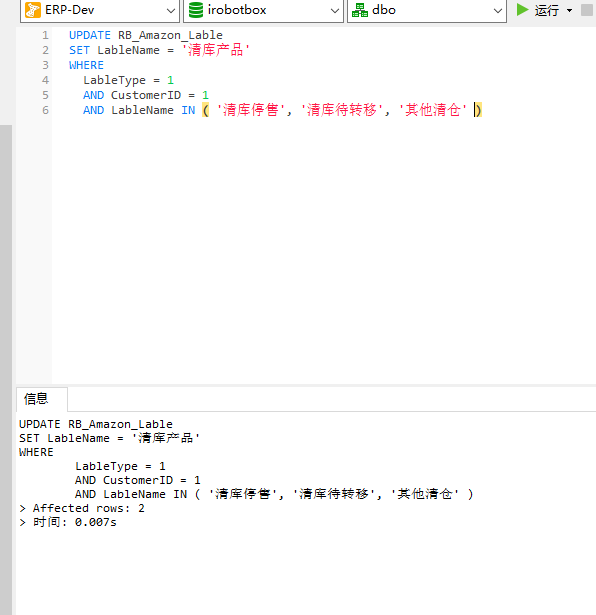Click AND CustomerID = 1 in message output
Screen dimensions: 596x615
point(138,480)
